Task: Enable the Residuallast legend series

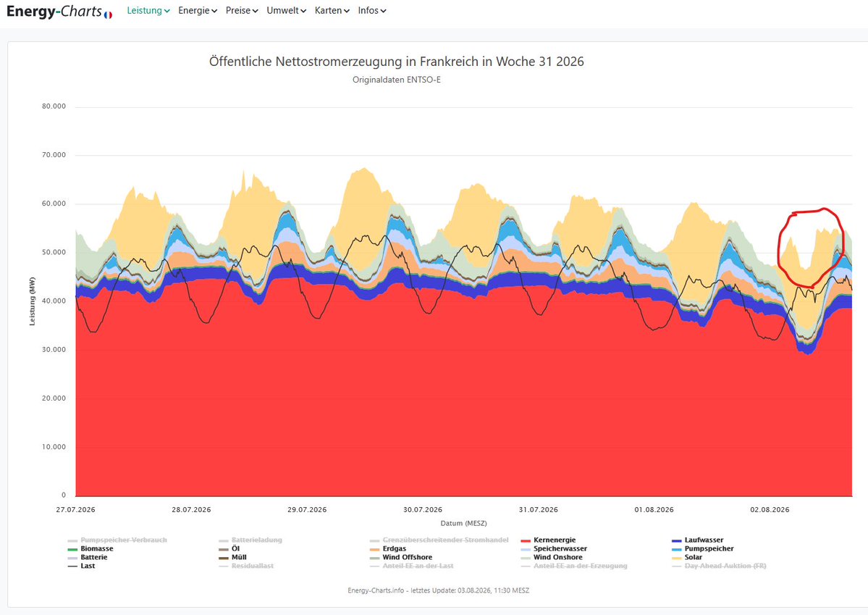Action: click(x=246, y=566)
